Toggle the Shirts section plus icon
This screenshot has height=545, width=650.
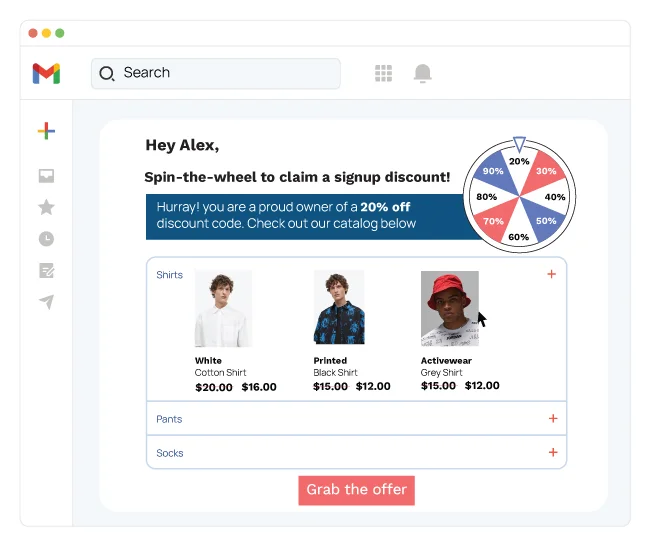pos(551,274)
